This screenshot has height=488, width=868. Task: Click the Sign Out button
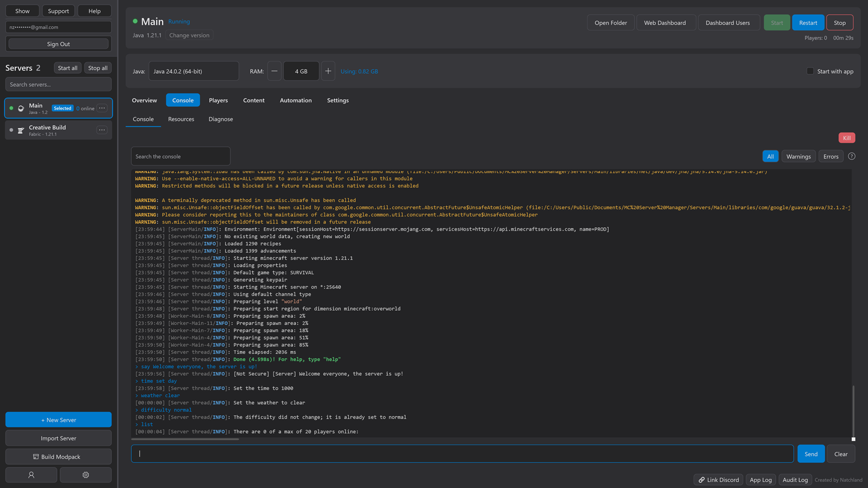pos(59,44)
